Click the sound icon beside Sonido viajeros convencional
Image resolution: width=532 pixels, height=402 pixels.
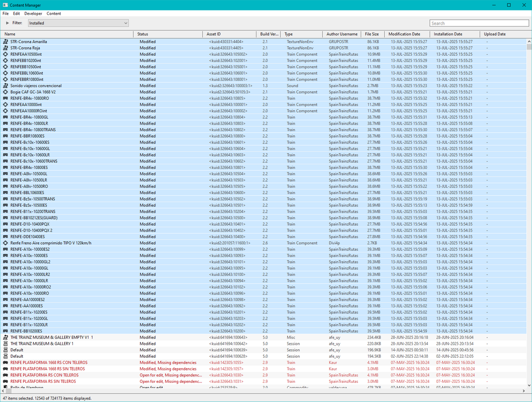[x=6, y=86]
